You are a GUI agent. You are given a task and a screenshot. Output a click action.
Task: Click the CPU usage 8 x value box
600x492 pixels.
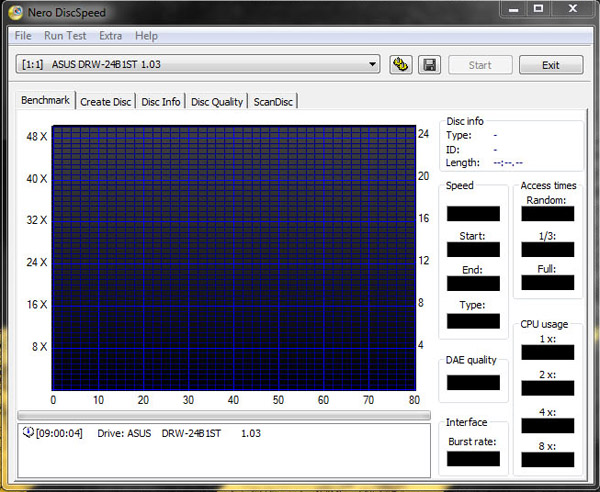[548, 459]
